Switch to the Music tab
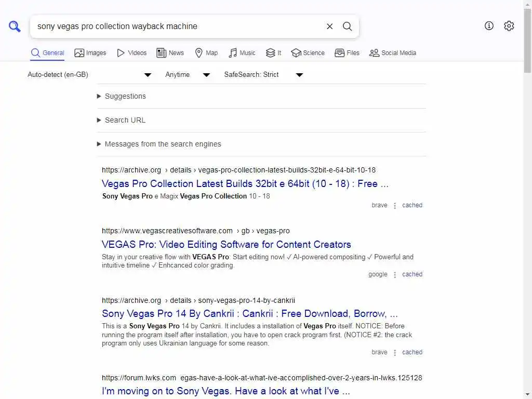 [242, 53]
